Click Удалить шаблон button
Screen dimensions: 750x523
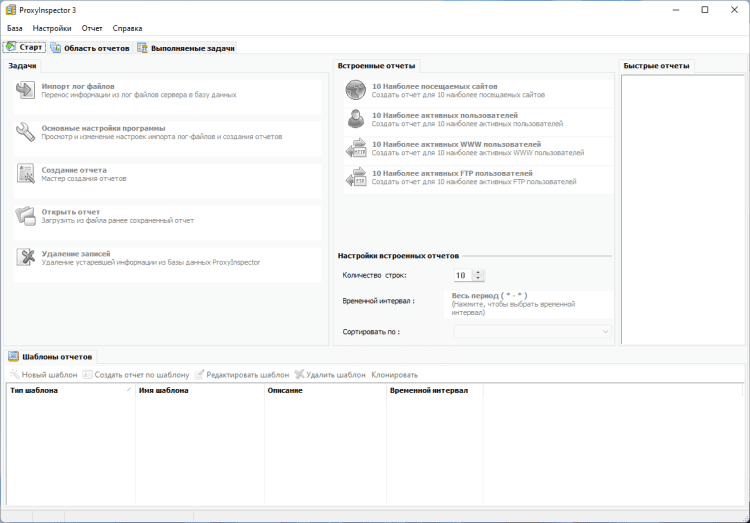[330, 375]
